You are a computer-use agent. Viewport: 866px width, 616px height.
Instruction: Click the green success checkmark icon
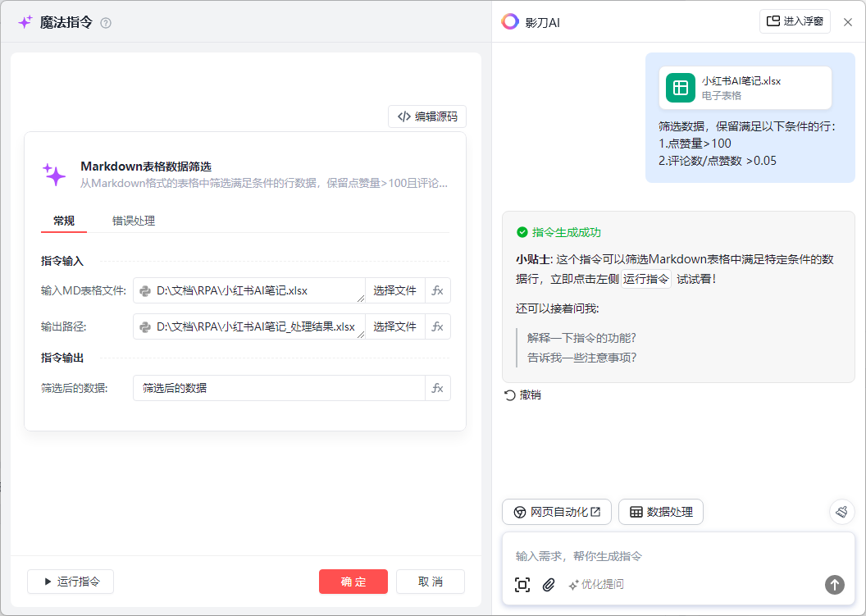tap(522, 233)
